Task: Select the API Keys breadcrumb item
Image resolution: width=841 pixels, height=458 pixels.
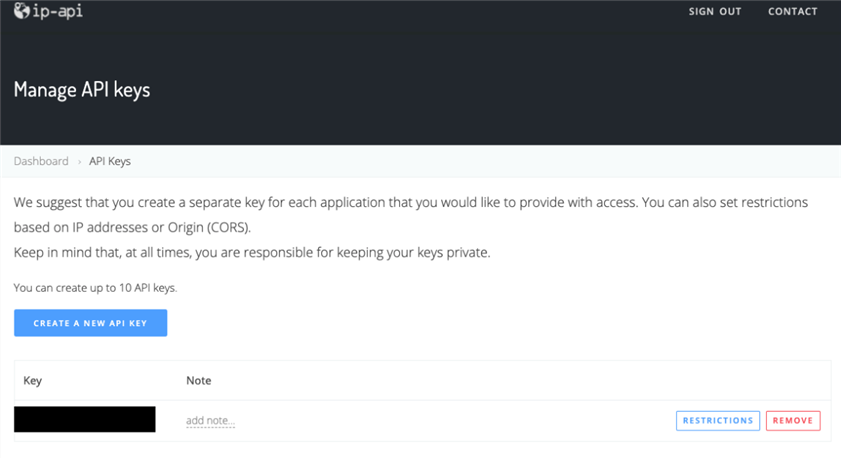Action: pyautogui.click(x=110, y=161)
